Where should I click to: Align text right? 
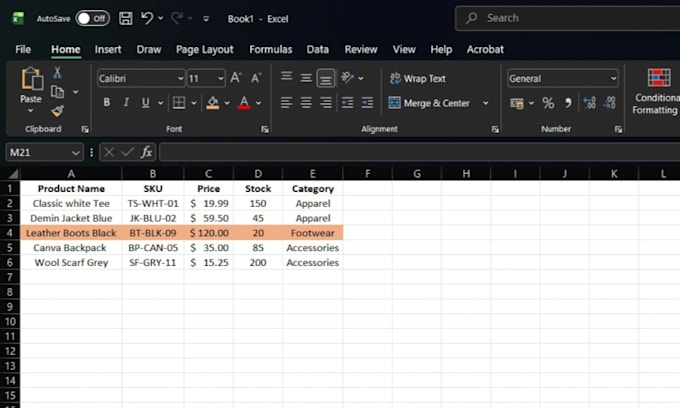[326, 103]
